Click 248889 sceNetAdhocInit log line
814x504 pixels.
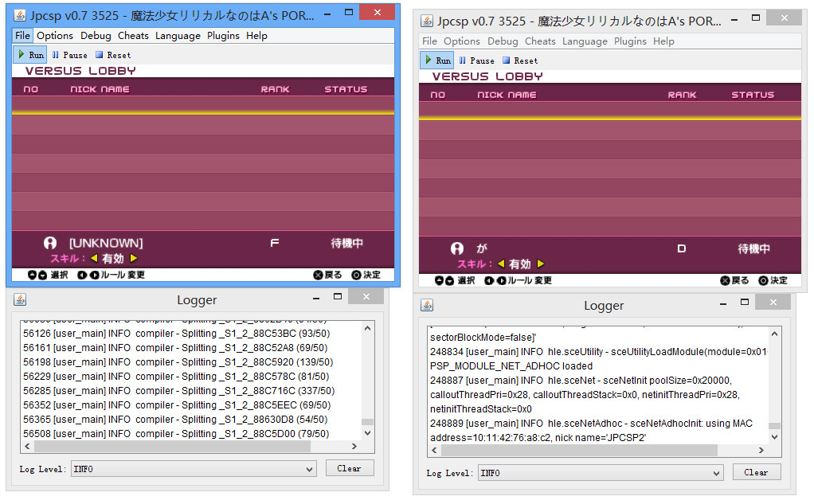tap(591, 430)
